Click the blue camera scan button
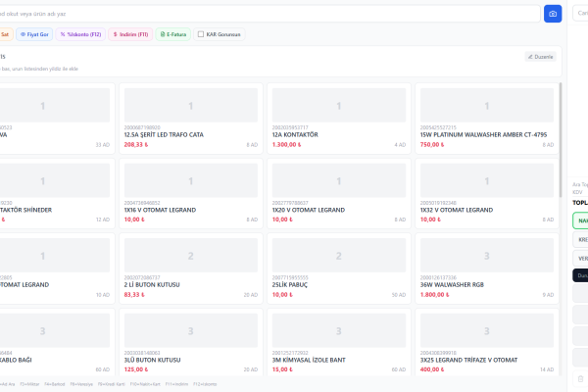The image size is (588, 392). coord(553,14)
